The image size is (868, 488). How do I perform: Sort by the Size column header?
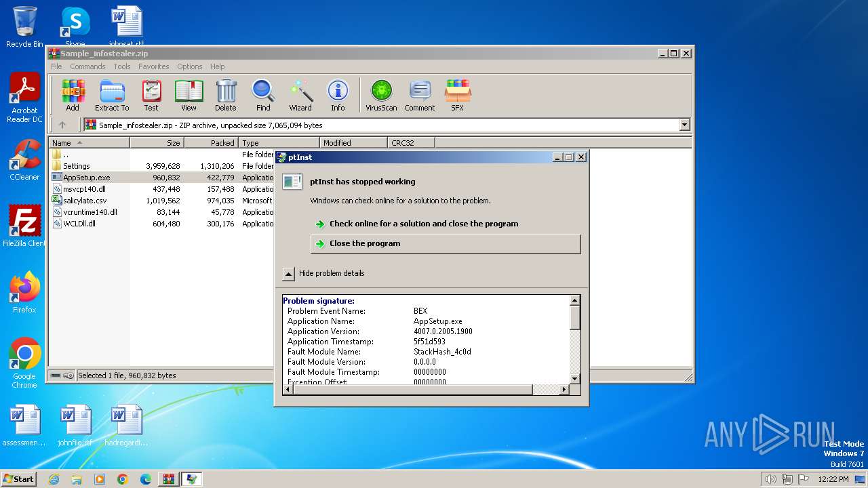pos(157,143)
